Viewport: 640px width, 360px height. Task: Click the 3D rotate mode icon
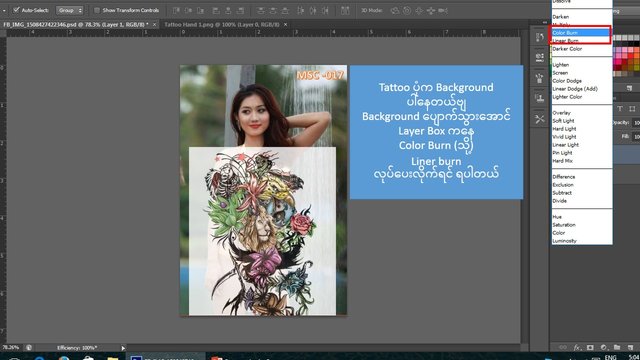point(395,11)
